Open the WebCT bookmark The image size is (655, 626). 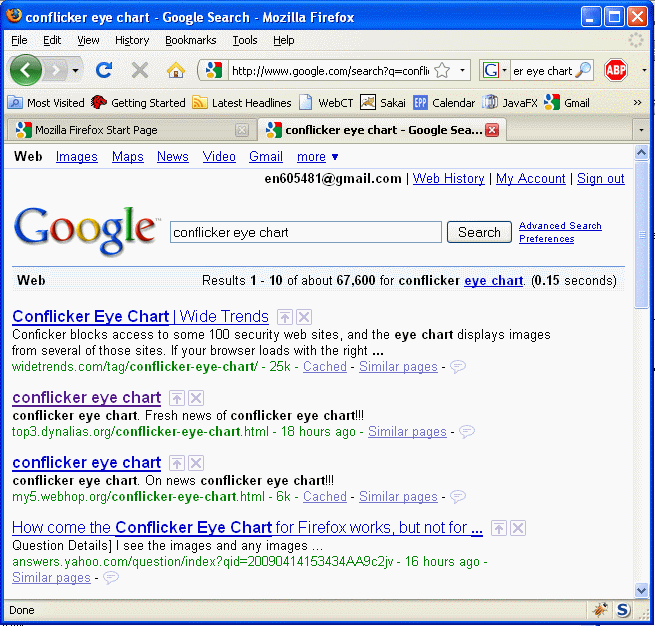point(326,102)
